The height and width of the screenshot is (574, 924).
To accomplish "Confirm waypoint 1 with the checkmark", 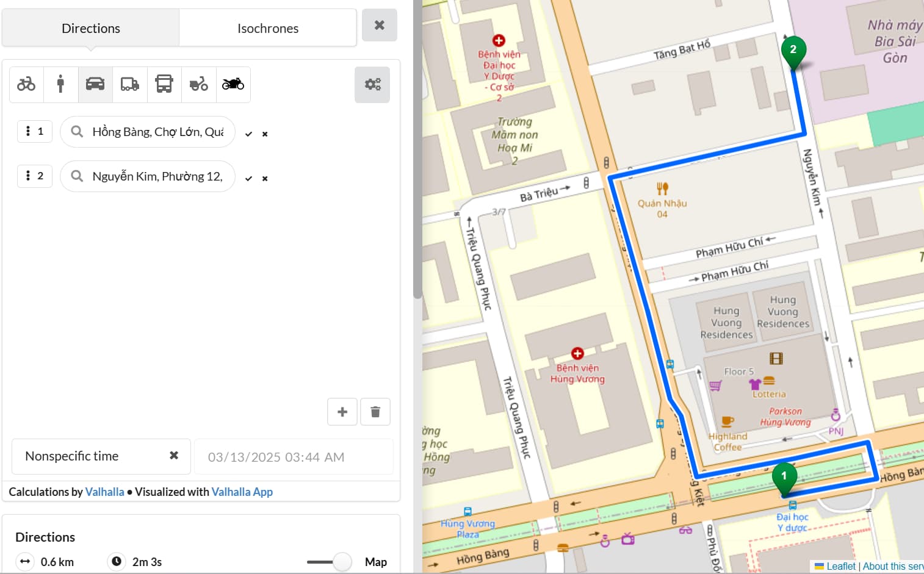I will tap(248, 134).
